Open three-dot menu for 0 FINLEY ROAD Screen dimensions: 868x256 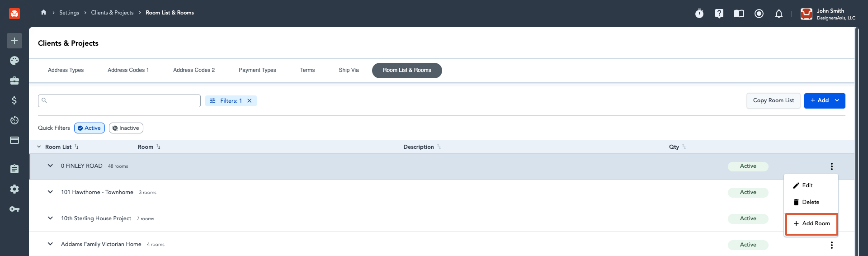[x=832, y=166]
